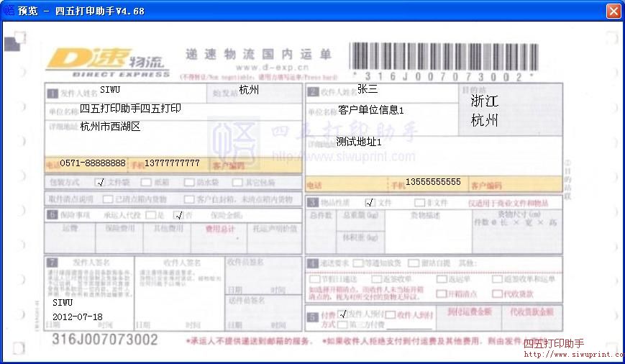Click the watermark logo in the form center
Image resolution: width=625 pixels, height=364 pixels.
coord(245,137)
